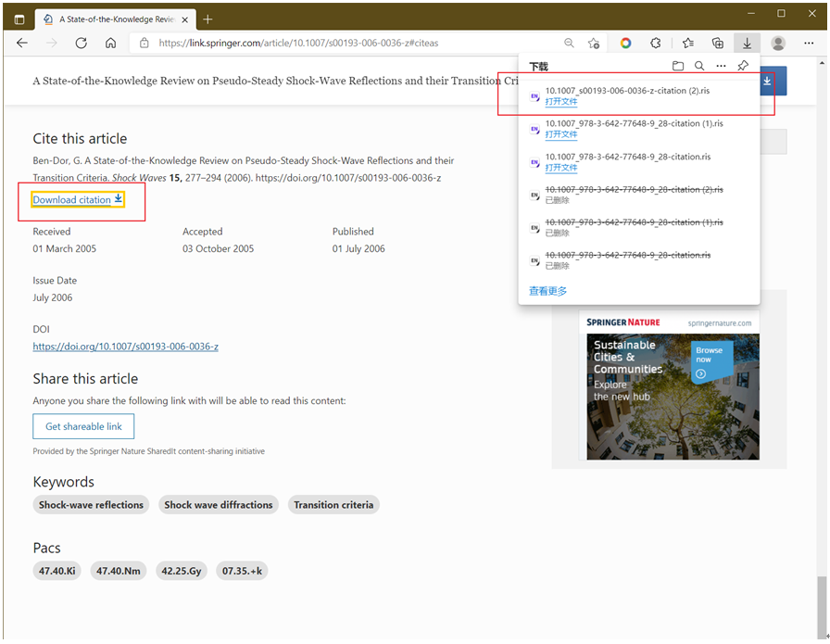Click the 下载 downloads panel title
The width and height of the screenshot is (830, 644).
(x=538, y=66)
